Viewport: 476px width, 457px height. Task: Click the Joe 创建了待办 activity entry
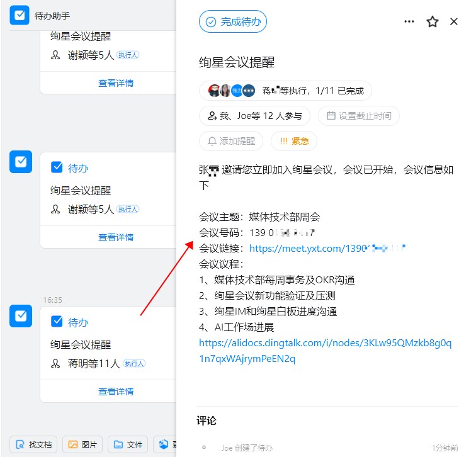[x=247, y=448]
